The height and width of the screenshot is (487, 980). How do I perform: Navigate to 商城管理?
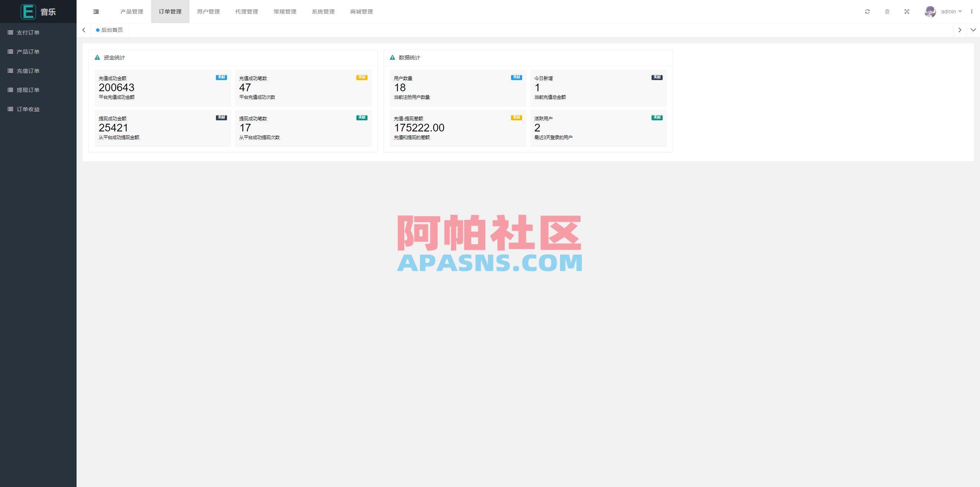coord(361,11)
